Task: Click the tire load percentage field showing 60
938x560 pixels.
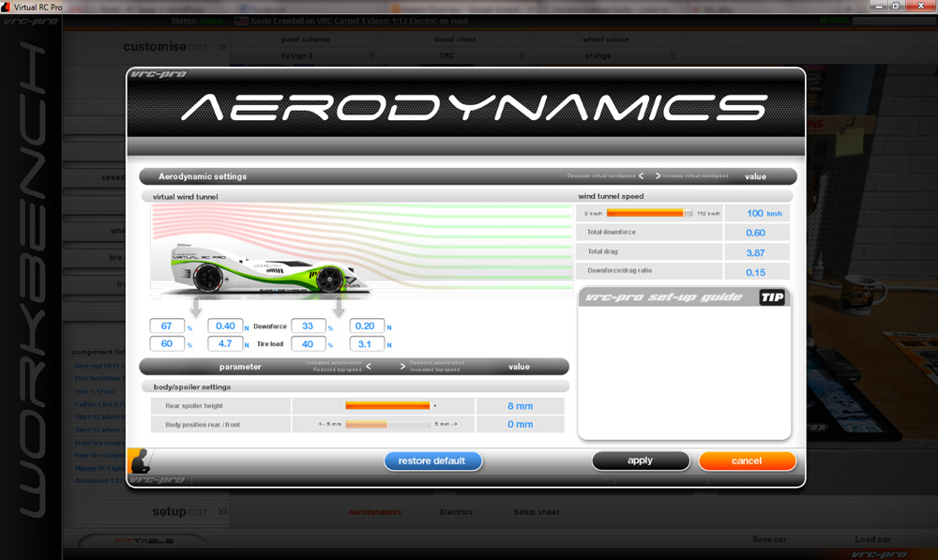Action: click(x=167, y=344)
